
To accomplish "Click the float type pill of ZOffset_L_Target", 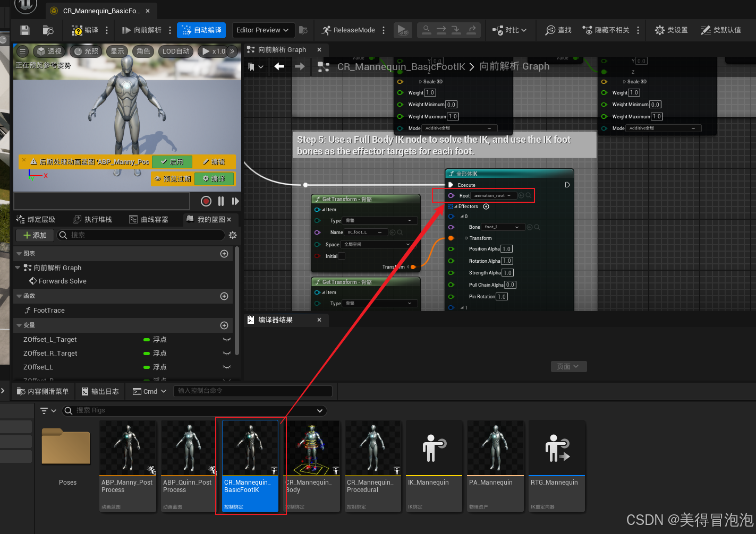I will tap(147, 340).
